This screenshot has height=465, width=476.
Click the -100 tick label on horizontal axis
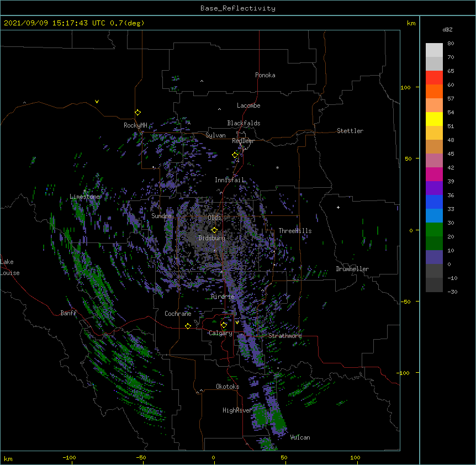(69, 457)
